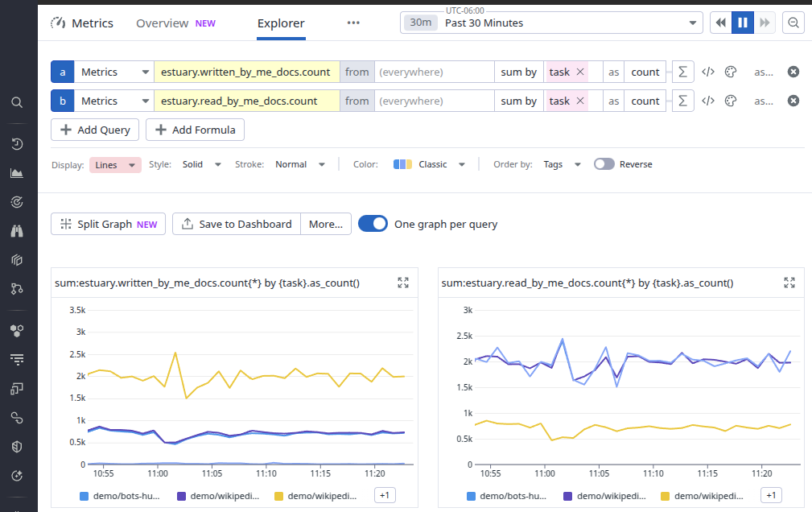Image resolution: width=812 pixels, height=512 pixels.
Task: Click the Split Graph button
Action: pos(108,224)
